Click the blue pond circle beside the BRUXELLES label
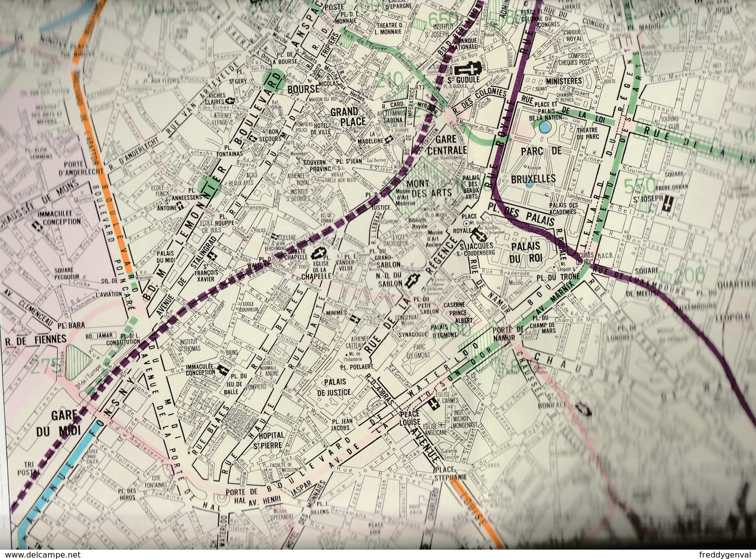Image resolution: width=756 pixels, height=559 pixels. pyautogui.click(x=529, y=185)
